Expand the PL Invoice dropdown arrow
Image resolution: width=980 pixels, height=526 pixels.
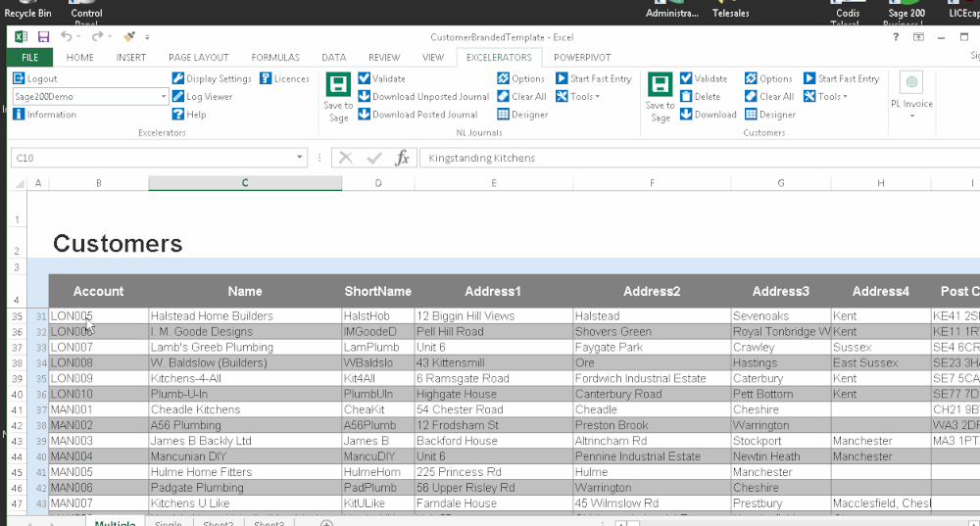(911, 117)
